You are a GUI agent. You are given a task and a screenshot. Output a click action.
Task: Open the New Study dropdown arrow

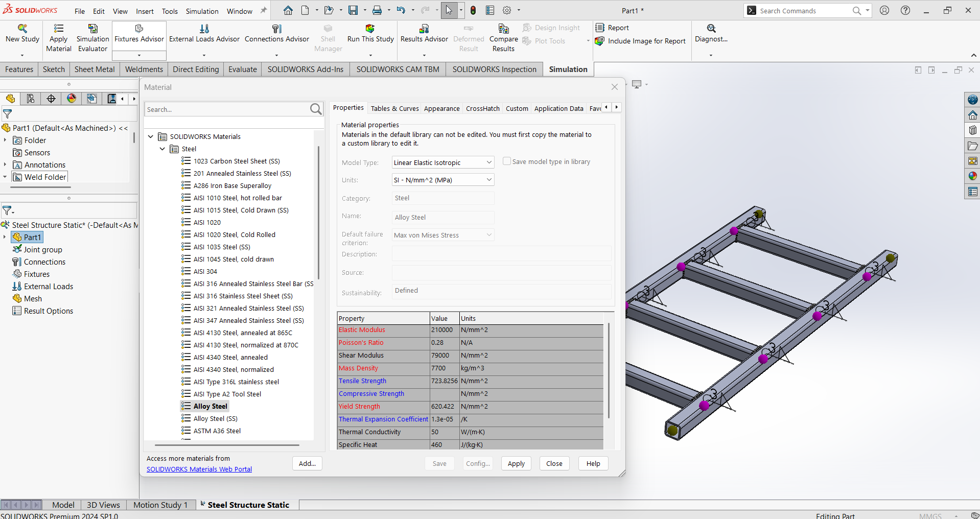[x=22, y=55]
